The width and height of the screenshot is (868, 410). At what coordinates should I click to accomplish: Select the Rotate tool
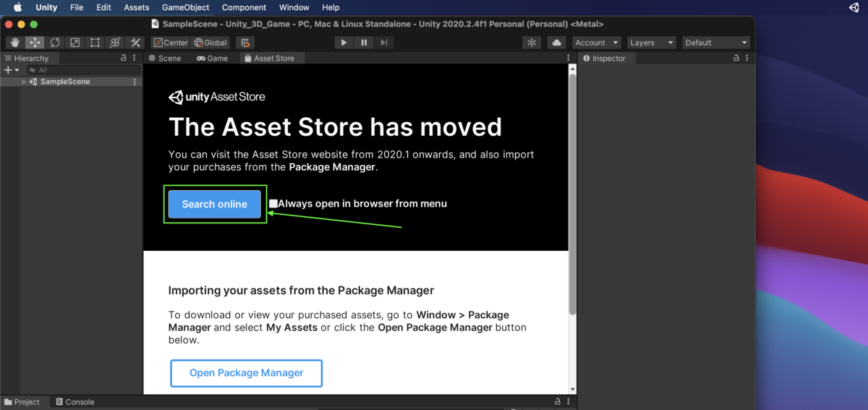tap(55, 43)
